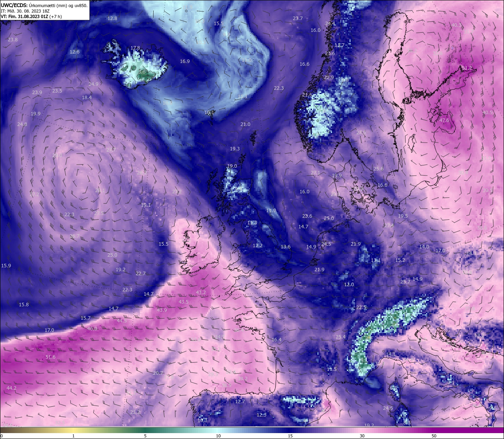Click the map value 18.4
The width and height of the screenshot is (504, 439).
point(87,98)
